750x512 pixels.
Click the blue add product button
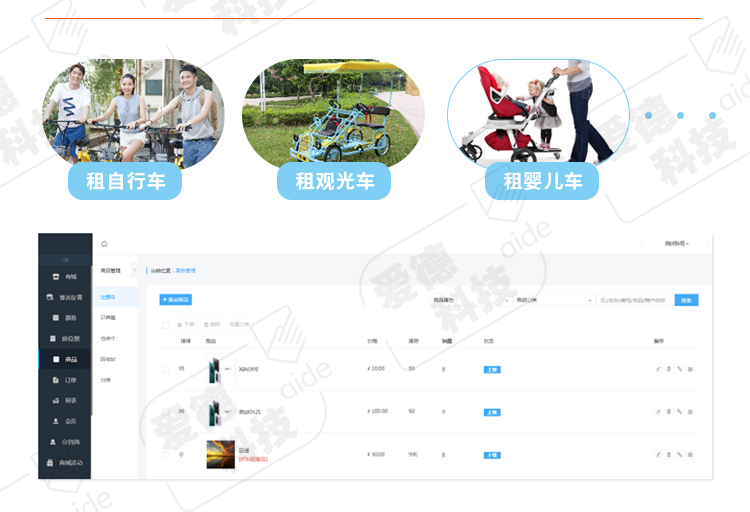176,300
